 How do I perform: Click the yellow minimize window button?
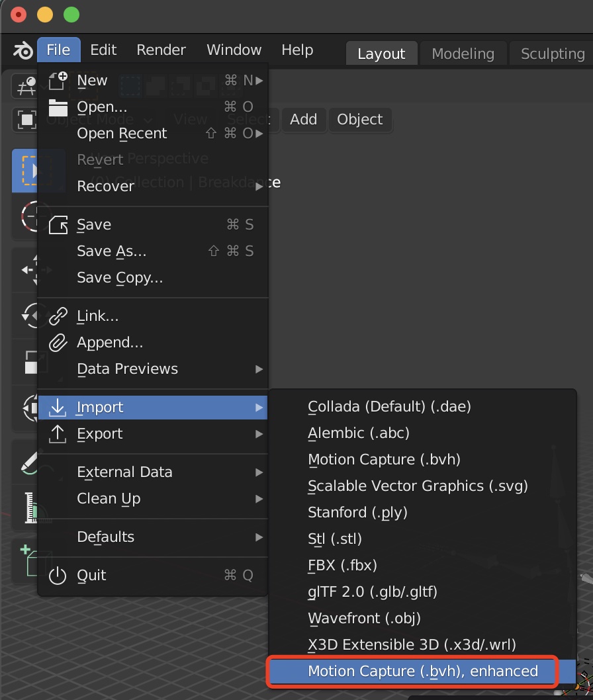click(x=44, y=15)
